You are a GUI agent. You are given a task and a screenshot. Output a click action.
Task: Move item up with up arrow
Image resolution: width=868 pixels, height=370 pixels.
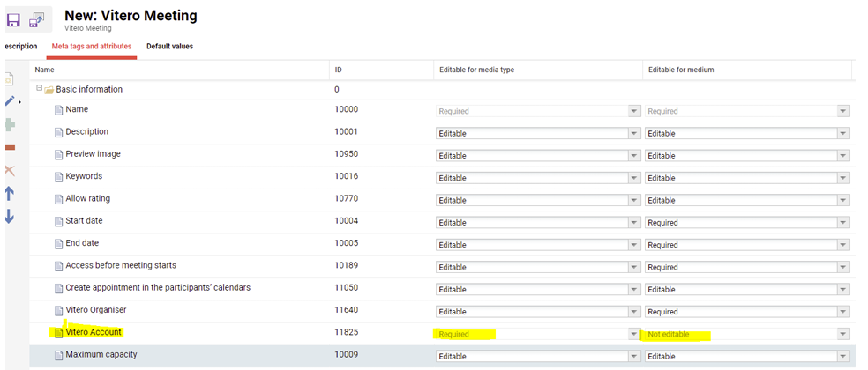10,193
